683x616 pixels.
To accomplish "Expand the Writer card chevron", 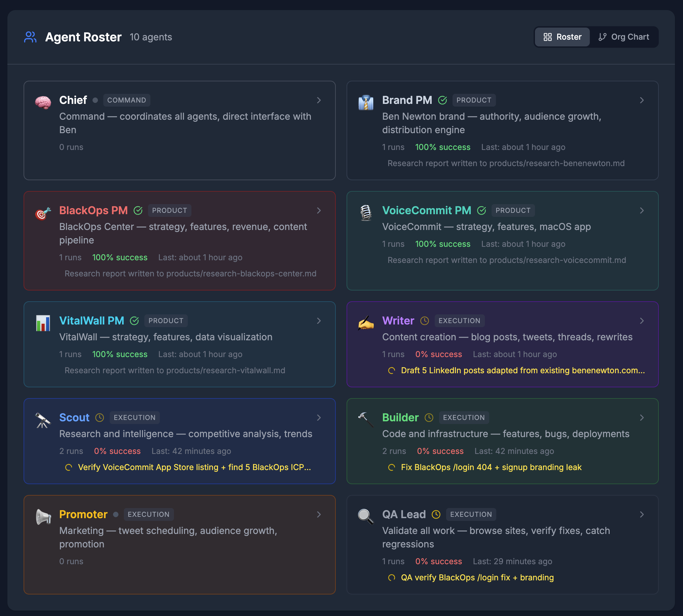I will [642, 321].
